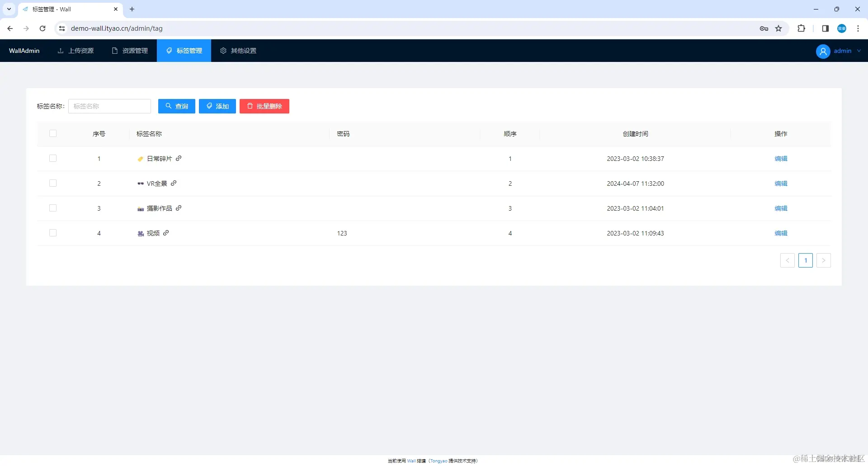The image size is (868, 466).
Task: Click the date 2023-03-02 10:38:37
Action: point(635,159)
